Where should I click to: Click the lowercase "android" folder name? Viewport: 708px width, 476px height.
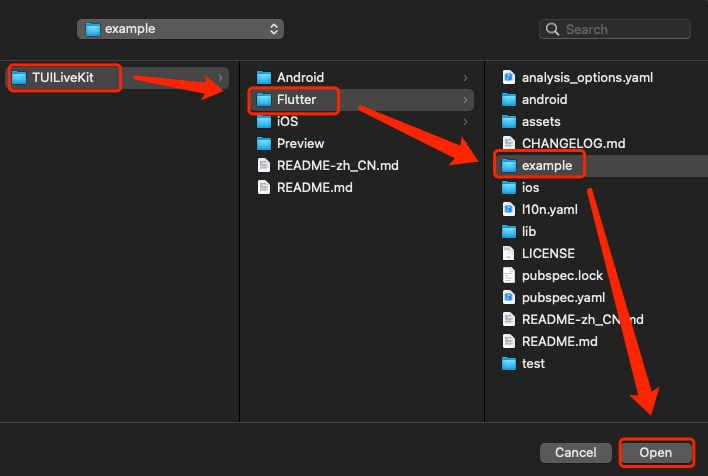[x=545, y=100]
